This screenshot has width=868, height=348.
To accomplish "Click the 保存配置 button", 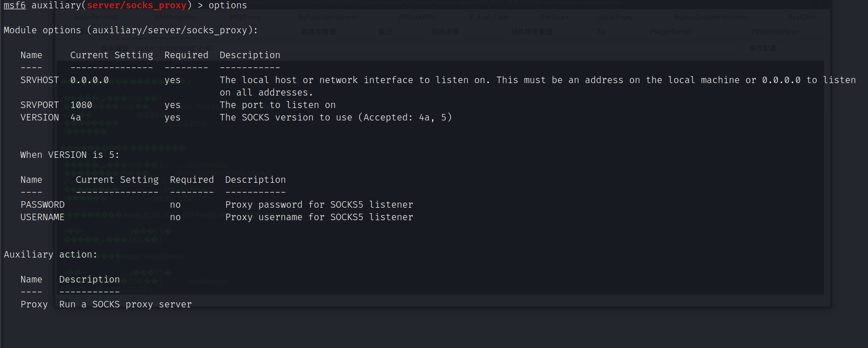I will (762, 48).
